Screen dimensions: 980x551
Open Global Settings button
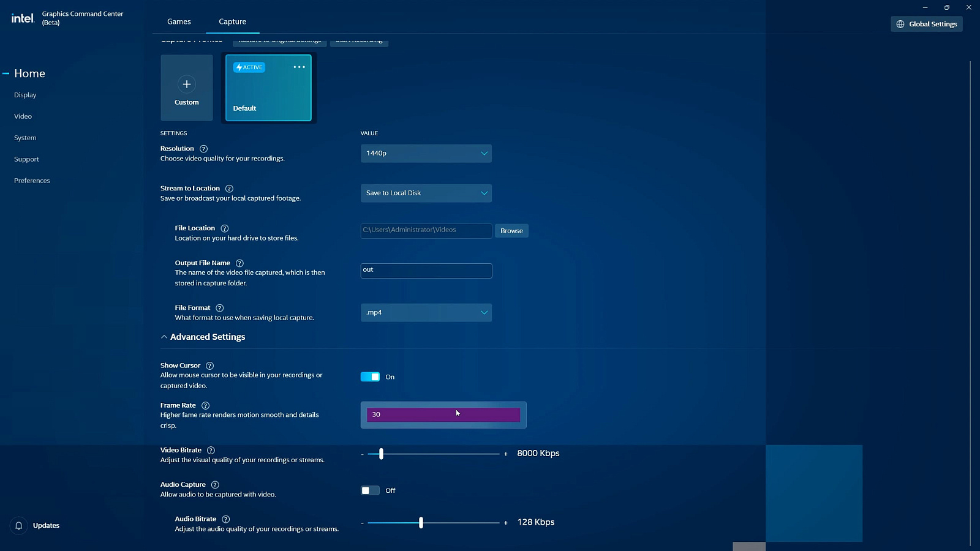[x=927, y=24]
